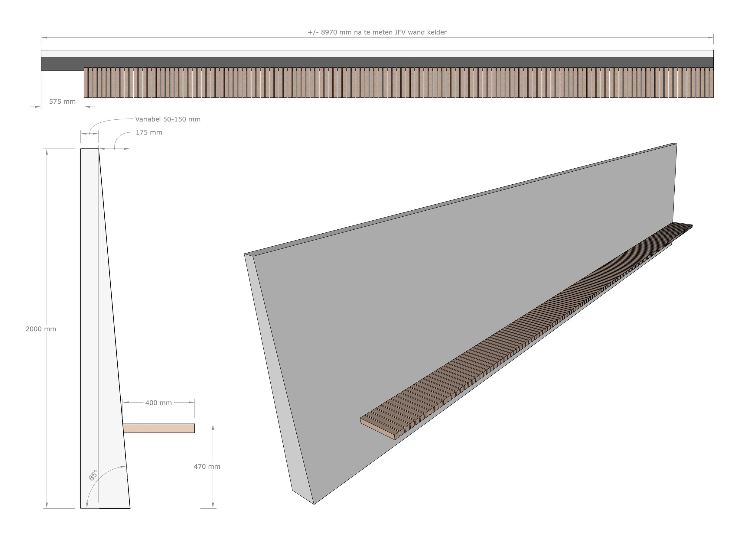Click the '470 mm' height dimension label
Screen dimensions: 756x534
point(207,467)
